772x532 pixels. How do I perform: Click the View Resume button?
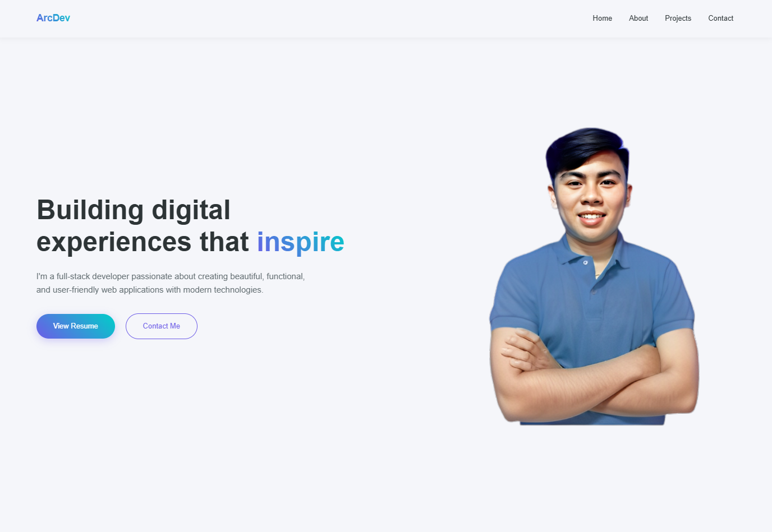click(x=76, y=326)
